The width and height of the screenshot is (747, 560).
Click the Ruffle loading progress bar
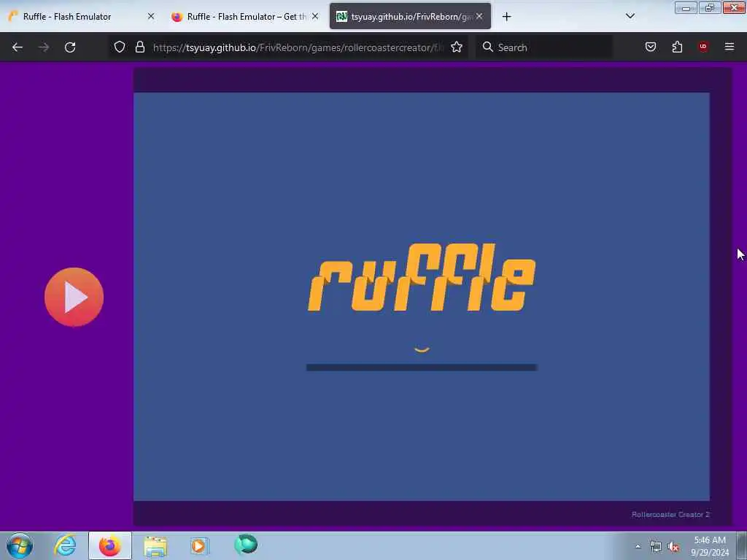coord(422,367)
